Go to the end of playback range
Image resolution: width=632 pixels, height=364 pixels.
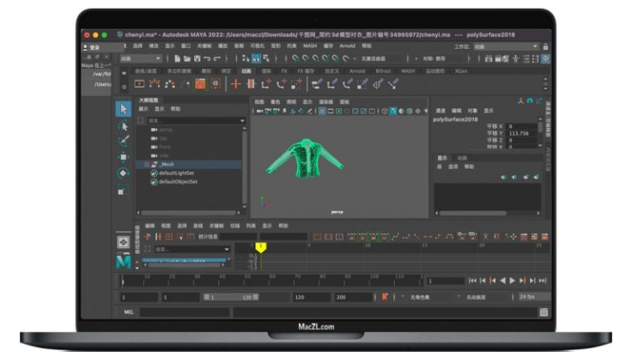coord(543,281)
